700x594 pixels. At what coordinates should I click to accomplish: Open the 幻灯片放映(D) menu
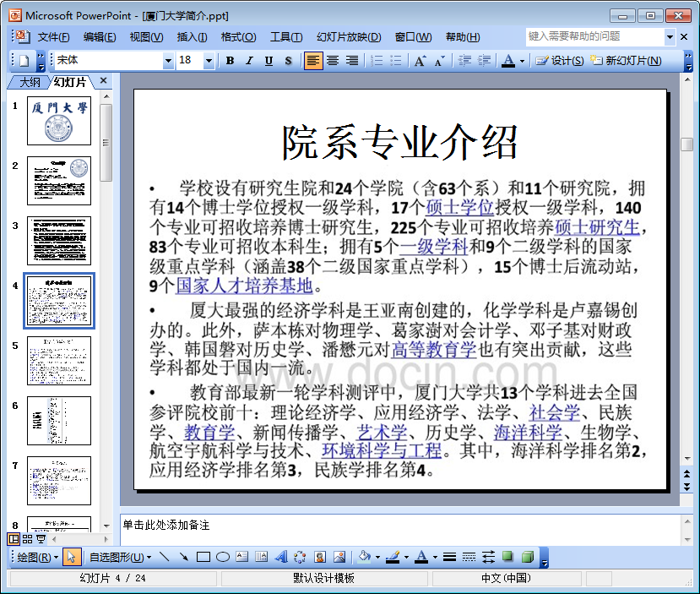tap(349, 37)
